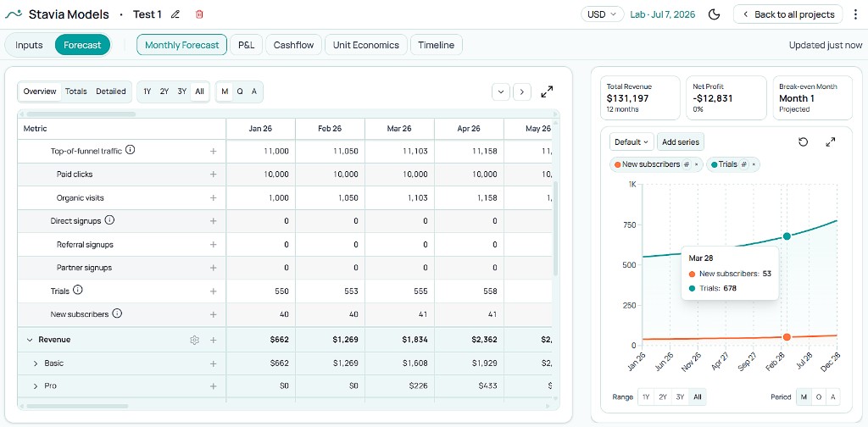The height and width of the screenshot is (427, 868).
Task: Click vertical table scrollbar thumb
Action: click(x=555, y=229)
